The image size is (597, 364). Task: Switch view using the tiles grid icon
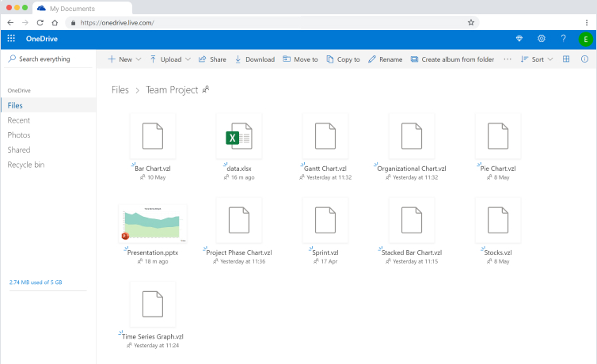[x=566, y=59]
